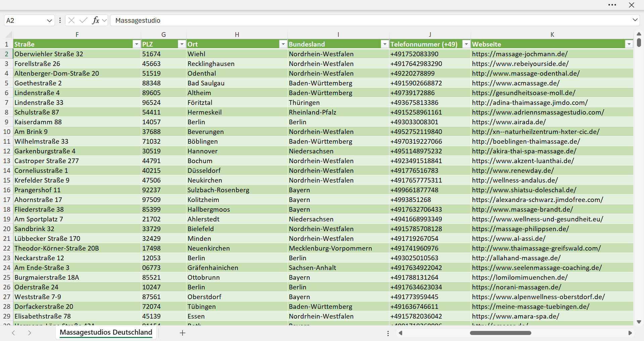Select cell Theodor-Körner-Straße 20B

[x=77, y=248]
